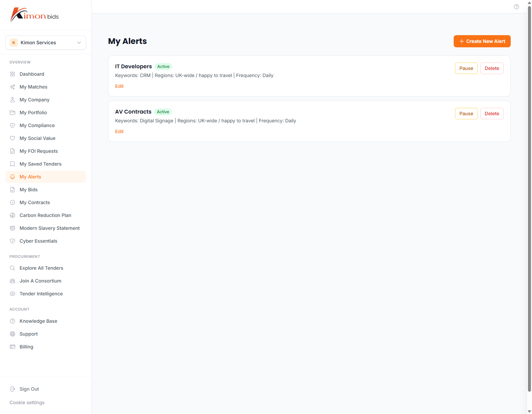Go to My Matches page
The width and height of the screenshot is (532, 414).
point(46,87)
